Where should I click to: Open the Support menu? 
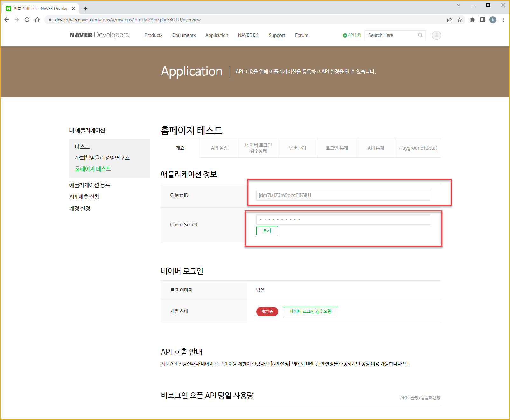(277, 35)
